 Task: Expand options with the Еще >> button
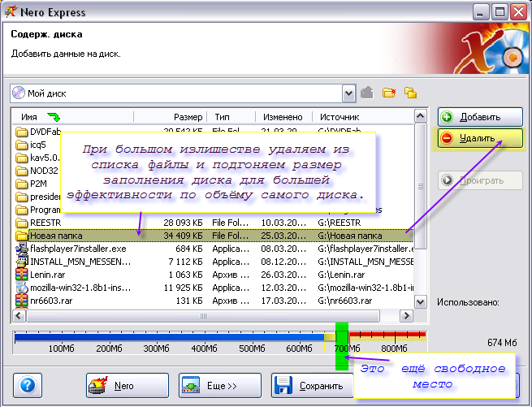[x=220, y=385]
